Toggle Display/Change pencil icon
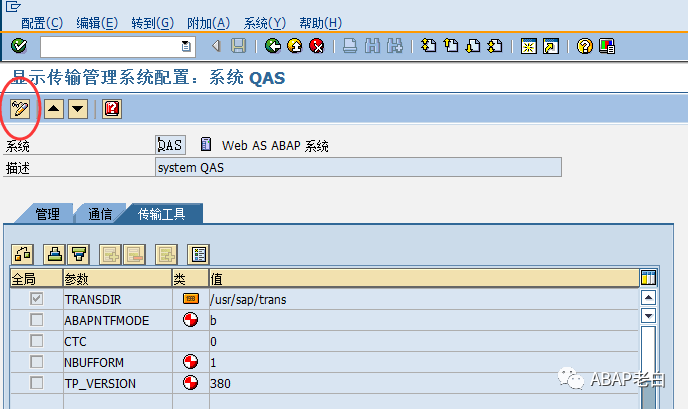Screen dimensions: 688x409 (x=20, y=108)
